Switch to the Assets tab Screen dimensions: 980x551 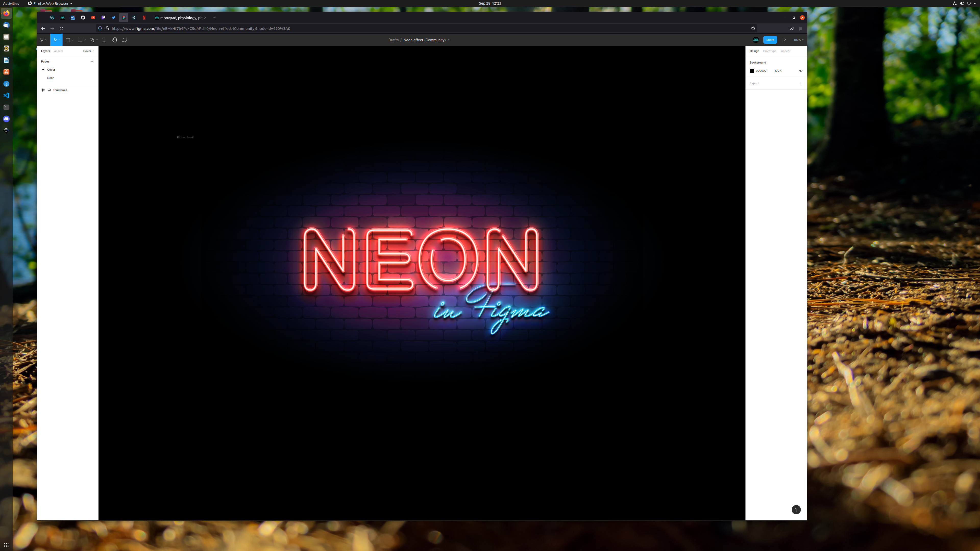(x=59, y=51)
